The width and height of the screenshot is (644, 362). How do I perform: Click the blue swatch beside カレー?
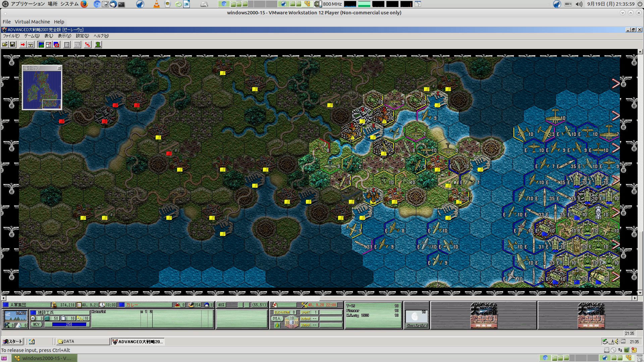click(x=122, y=305)
